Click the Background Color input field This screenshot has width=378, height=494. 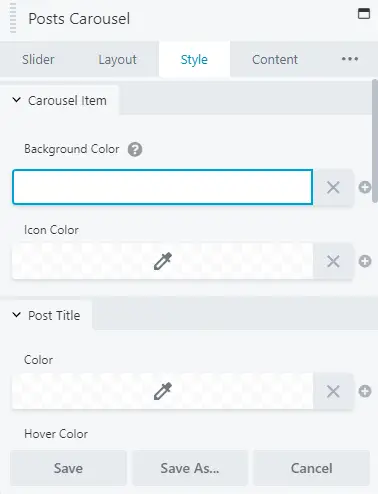(x=163, y=187)
